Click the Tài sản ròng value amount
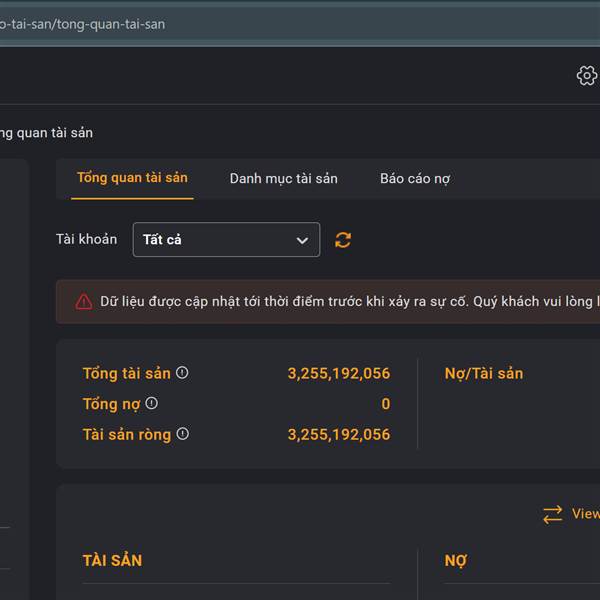Screen dimensions: 600x600 click(339, 434)
